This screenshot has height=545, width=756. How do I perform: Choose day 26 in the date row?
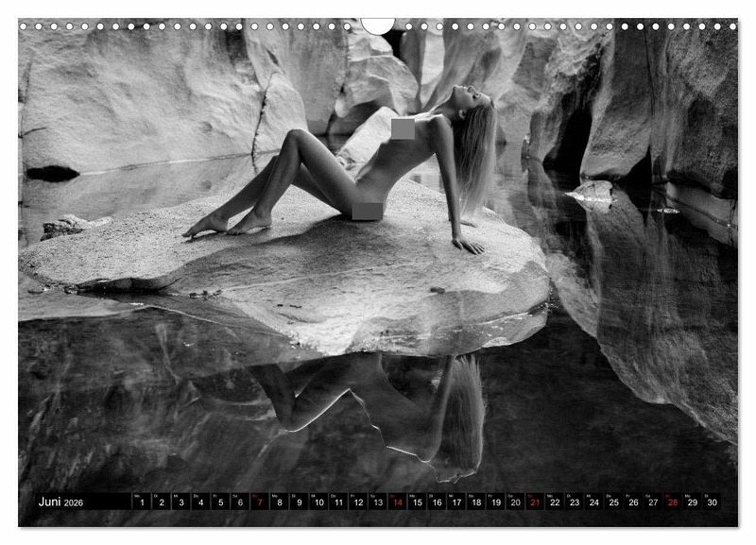point(633,502)
